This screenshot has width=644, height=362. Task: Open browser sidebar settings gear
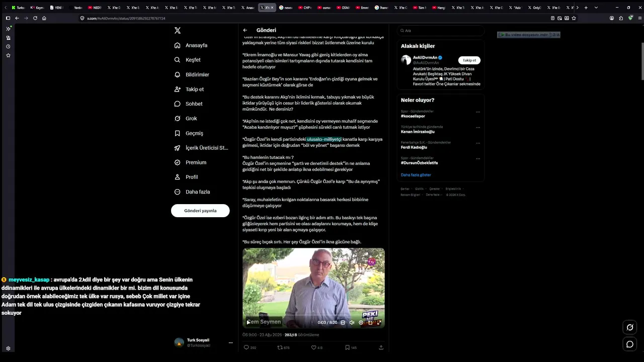8,348
